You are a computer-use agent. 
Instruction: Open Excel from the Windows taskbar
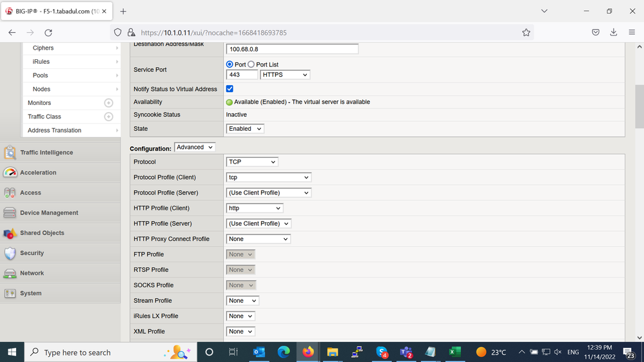click(x=454, y=352)
